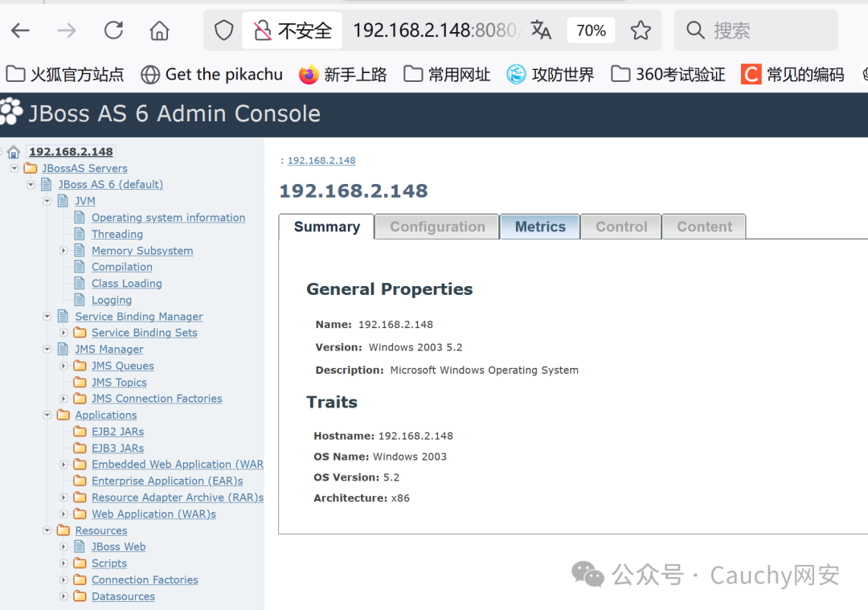This screenshot has height=610, width=868.
Task: Click the EJB3 JARs folder icon
Action: point(80,448)
